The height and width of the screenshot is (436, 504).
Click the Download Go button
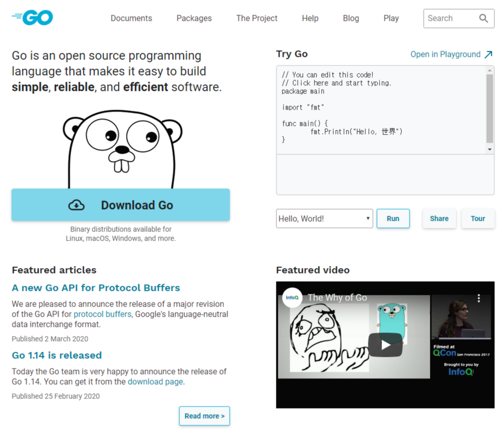point(120,205)
